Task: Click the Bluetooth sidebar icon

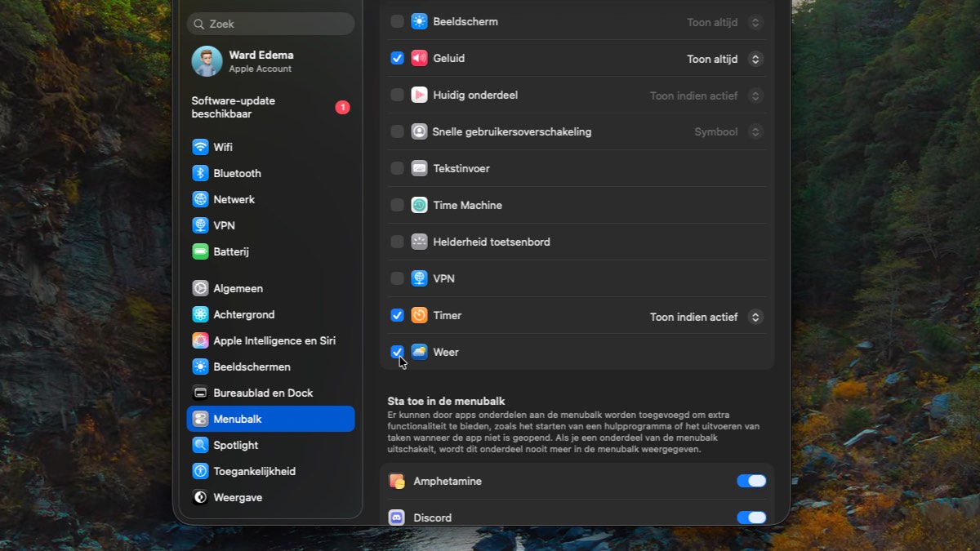Action: click(200, 173)
